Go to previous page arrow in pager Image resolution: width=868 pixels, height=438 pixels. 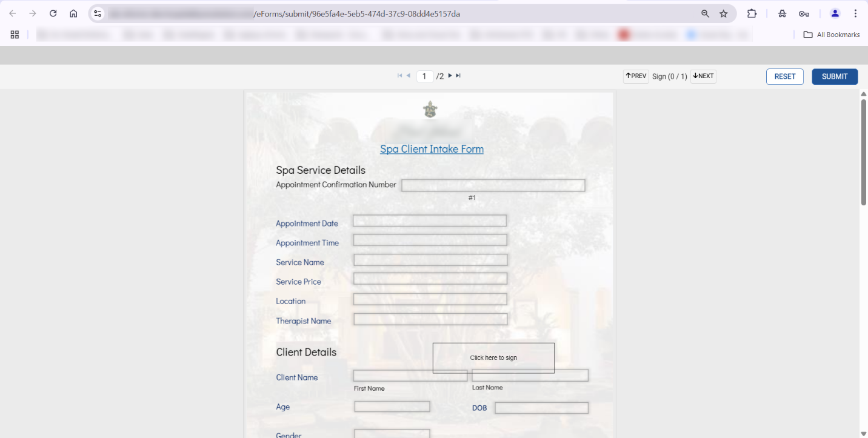(x=408, y=76)
